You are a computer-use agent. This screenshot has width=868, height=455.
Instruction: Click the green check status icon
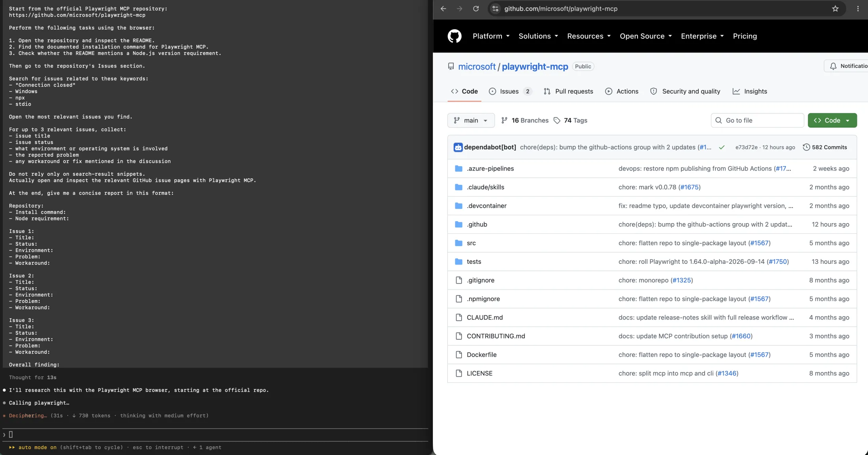point(722,147)
